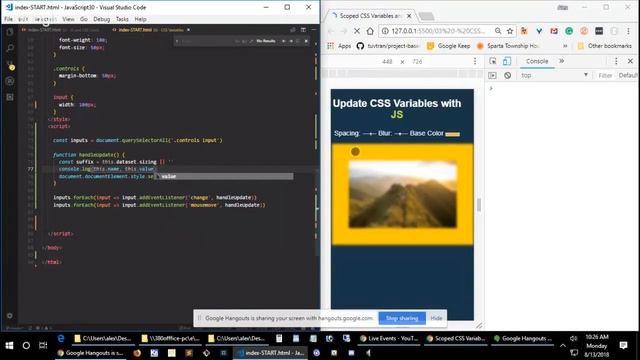Viewport: 640px width, 360px height.
Task: Click the zoom magnifier in address bar
Action: tap(498, 31)
